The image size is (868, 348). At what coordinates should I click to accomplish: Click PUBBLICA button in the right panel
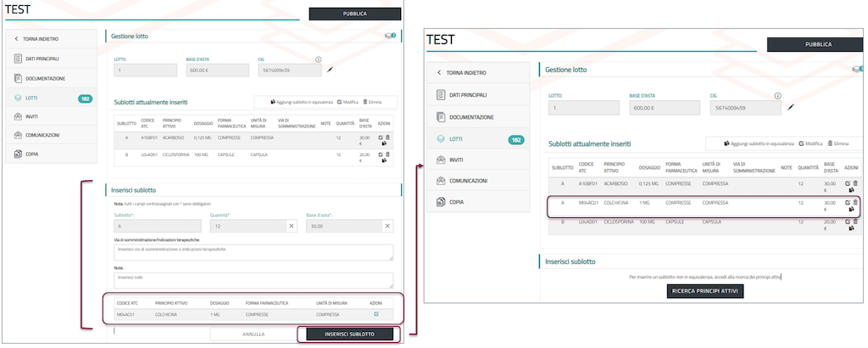817,44
